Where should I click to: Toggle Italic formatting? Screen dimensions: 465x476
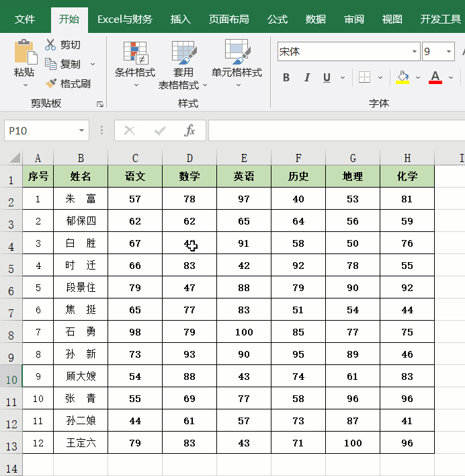click(307, 77)
